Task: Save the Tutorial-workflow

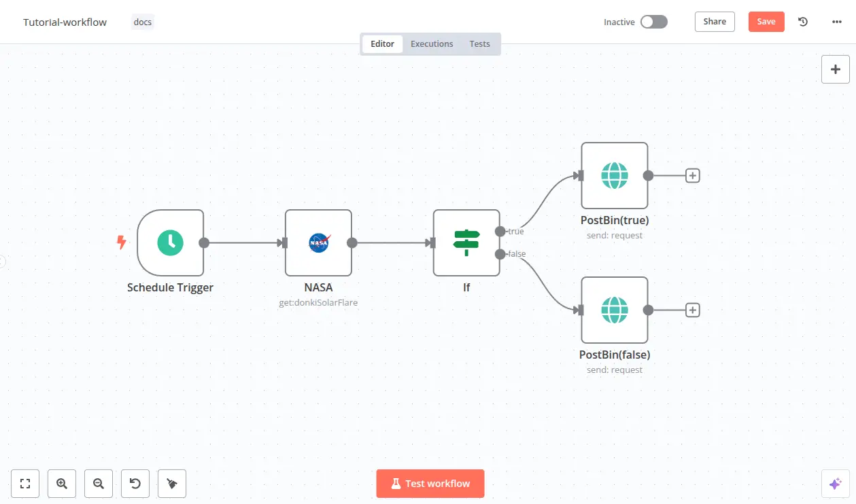Action: coord(766,22)
